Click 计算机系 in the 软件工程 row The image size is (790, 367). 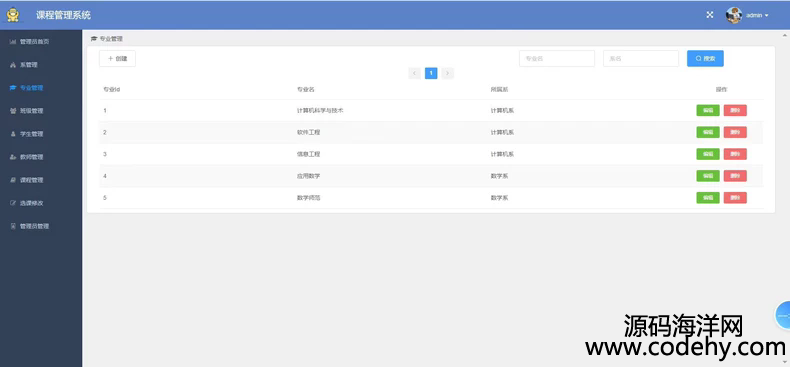pyautogui.click(x=502, y=132)
